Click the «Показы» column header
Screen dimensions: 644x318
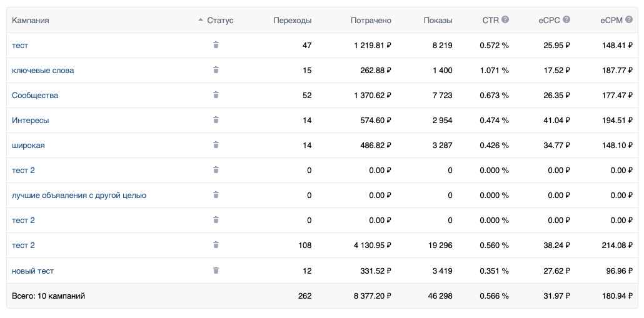pos(438,21)
